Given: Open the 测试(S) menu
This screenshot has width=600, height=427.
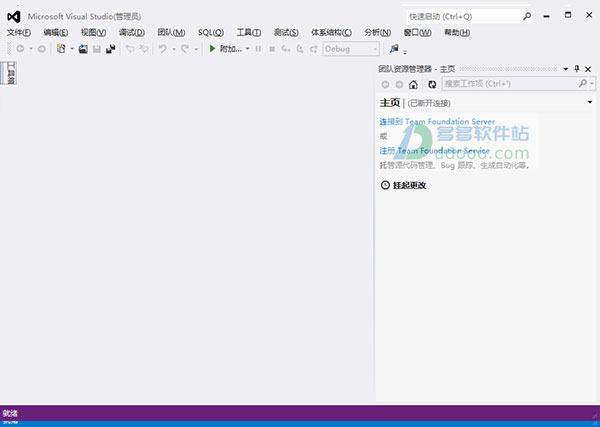Looking at the screenshot, I should click(x=286, y=33).
